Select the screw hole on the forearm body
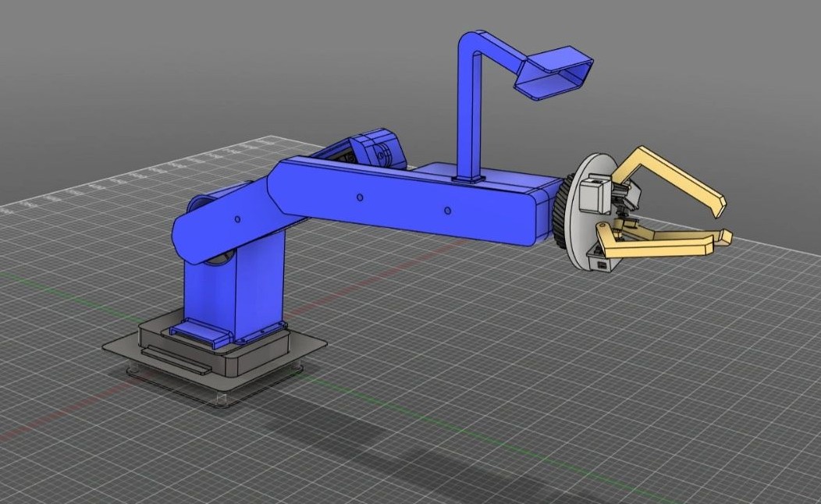 (448, 209)
